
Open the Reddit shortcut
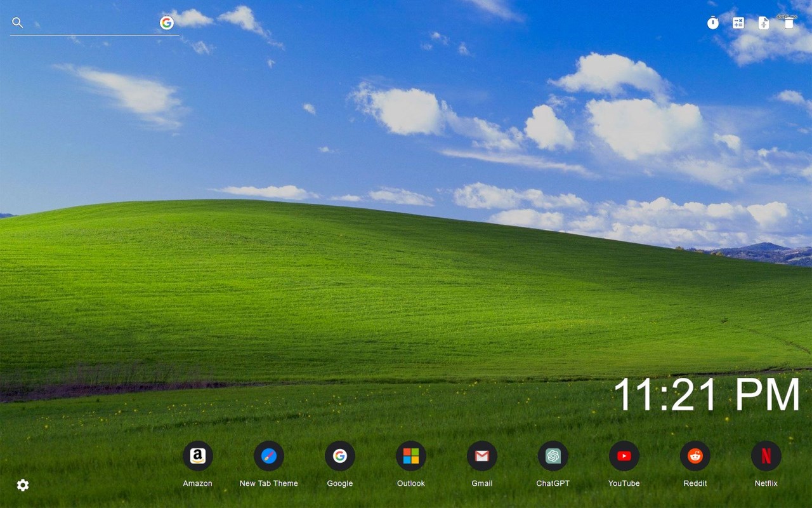click(x=695, y=456)
